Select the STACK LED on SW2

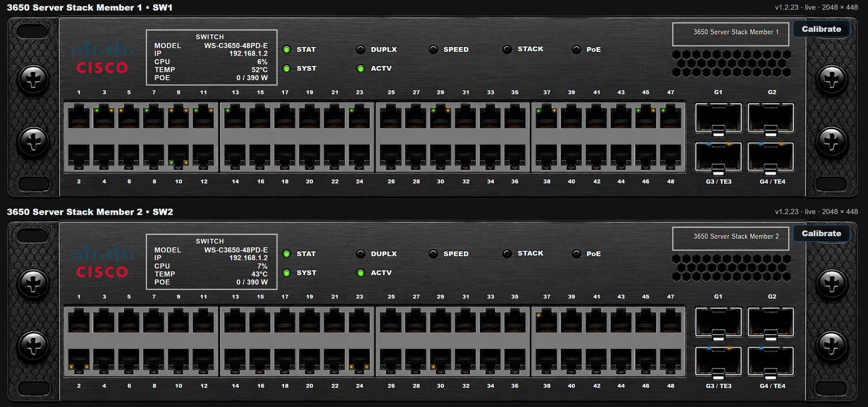pos(507,254)
